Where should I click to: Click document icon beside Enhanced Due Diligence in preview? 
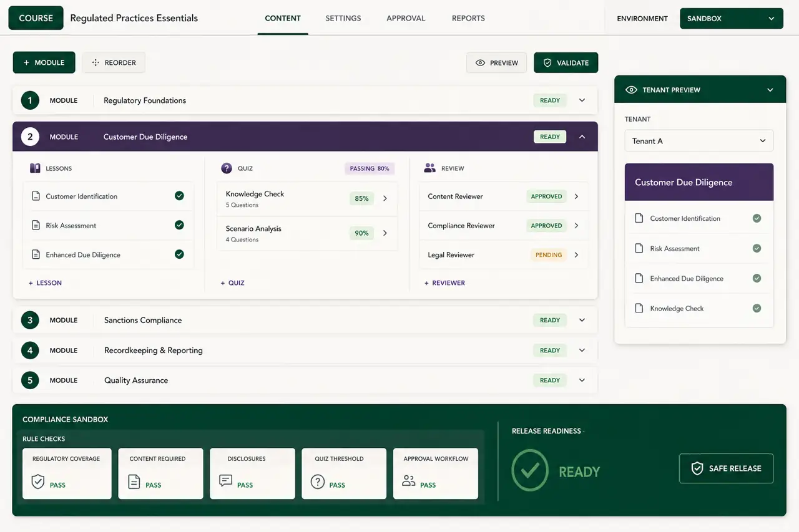[x=639, y=278]
